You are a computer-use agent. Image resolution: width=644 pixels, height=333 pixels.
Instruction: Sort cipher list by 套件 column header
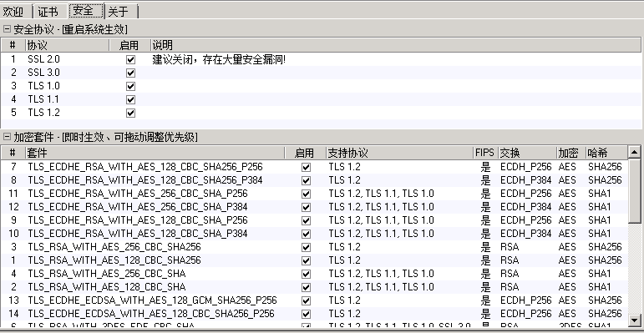click(155, 153)
